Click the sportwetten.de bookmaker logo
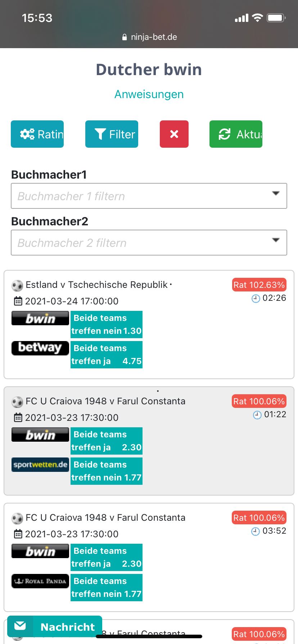 tap(40, 464)
